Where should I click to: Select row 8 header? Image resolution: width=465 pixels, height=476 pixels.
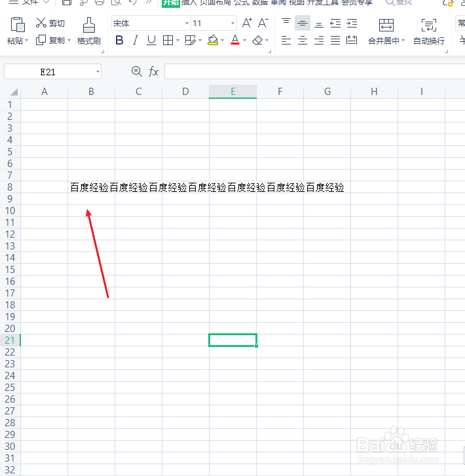coord(10,187)
